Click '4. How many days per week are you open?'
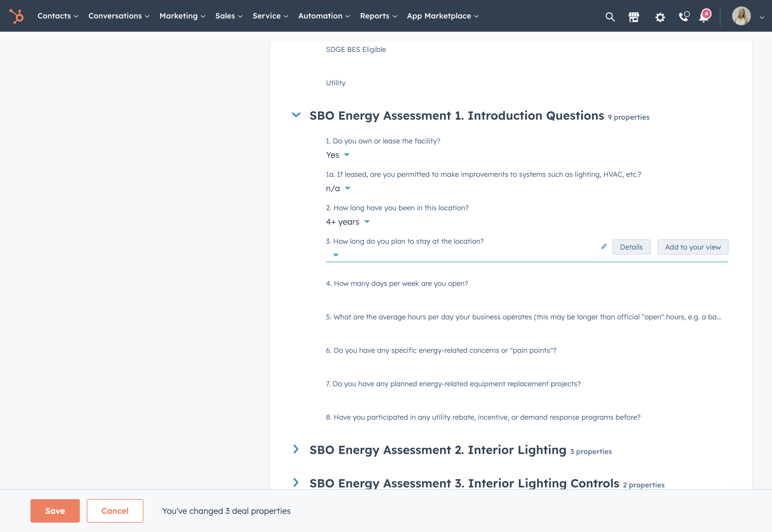The height and width of the screenshot is (532, 772). (x=397, y=283)
